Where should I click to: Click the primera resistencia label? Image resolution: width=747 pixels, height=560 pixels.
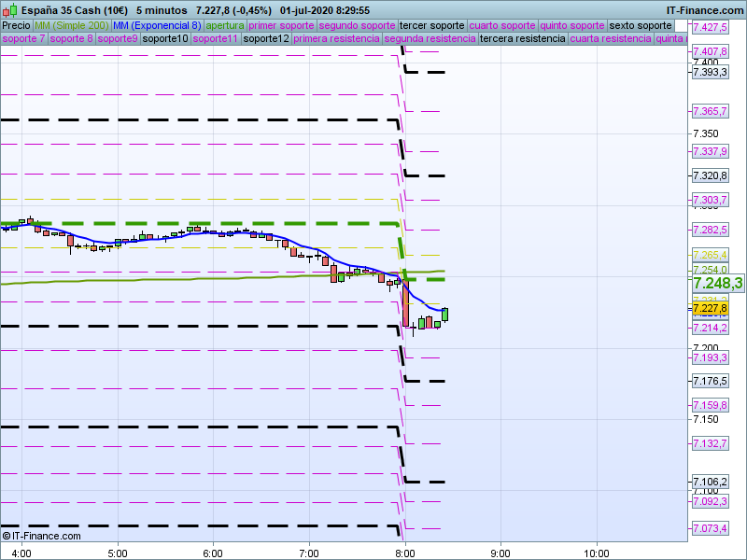(336, 38)
